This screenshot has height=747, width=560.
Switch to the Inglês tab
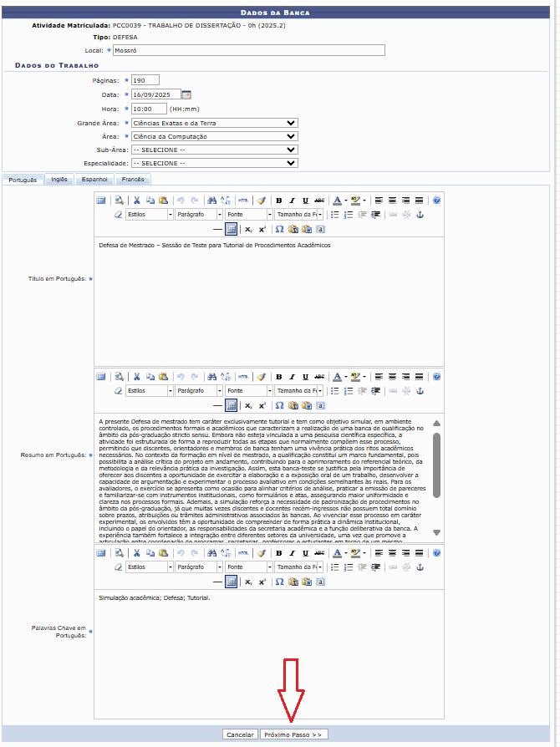(59, 180)
